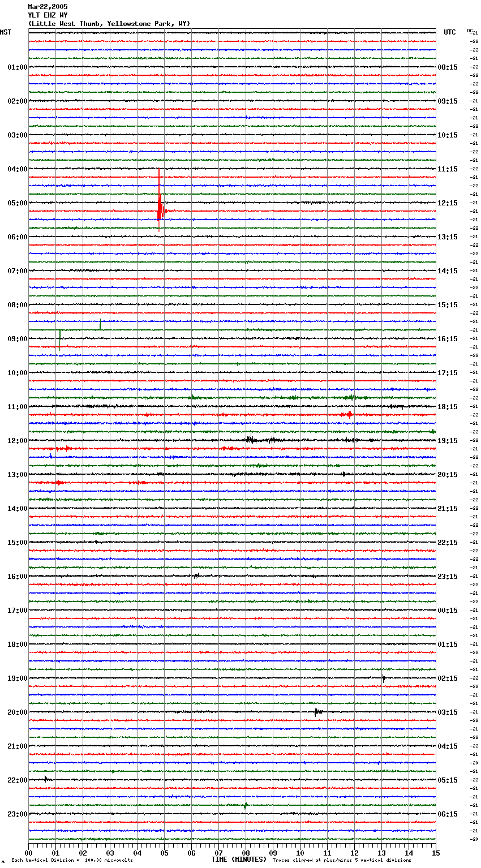Select the 19:00 MST hour label
Image resolution: width=481 pixels, height=868 pixels.
18,678
